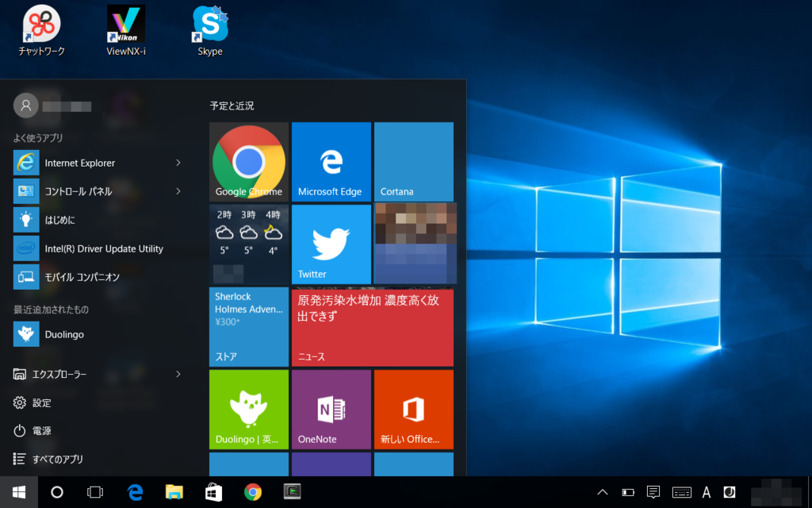Show hidden icons in the system tray
The width and height of the screenshot is (812, 508).
click(x=603, y=492)
